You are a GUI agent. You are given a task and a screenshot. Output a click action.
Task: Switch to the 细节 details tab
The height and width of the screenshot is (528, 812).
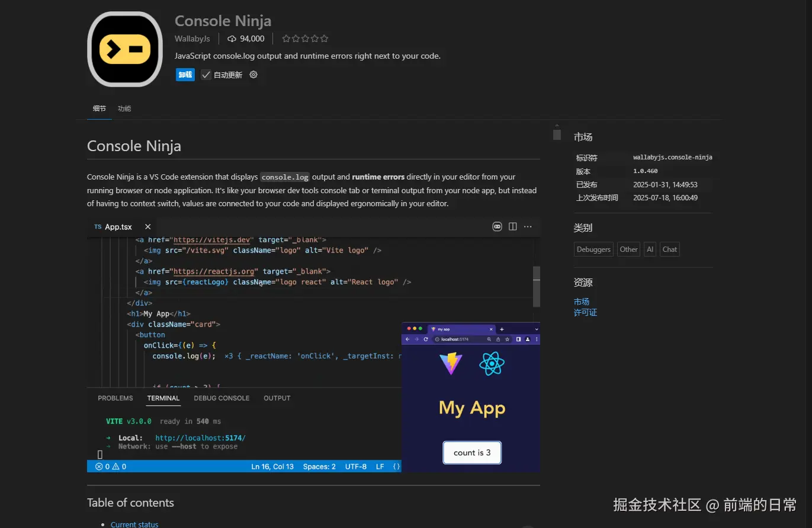coord(100,108)
